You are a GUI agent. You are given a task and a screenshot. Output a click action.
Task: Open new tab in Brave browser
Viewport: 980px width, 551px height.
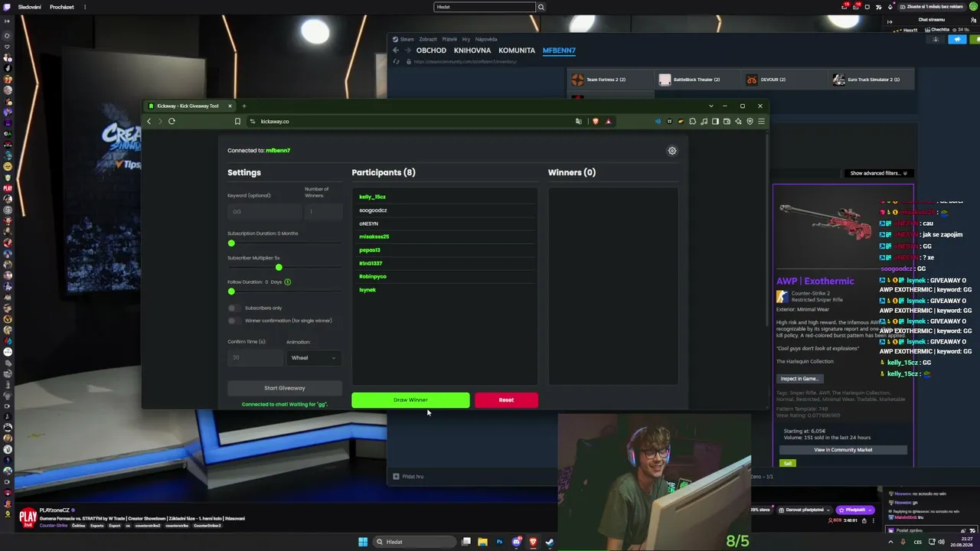pos(244,106)
